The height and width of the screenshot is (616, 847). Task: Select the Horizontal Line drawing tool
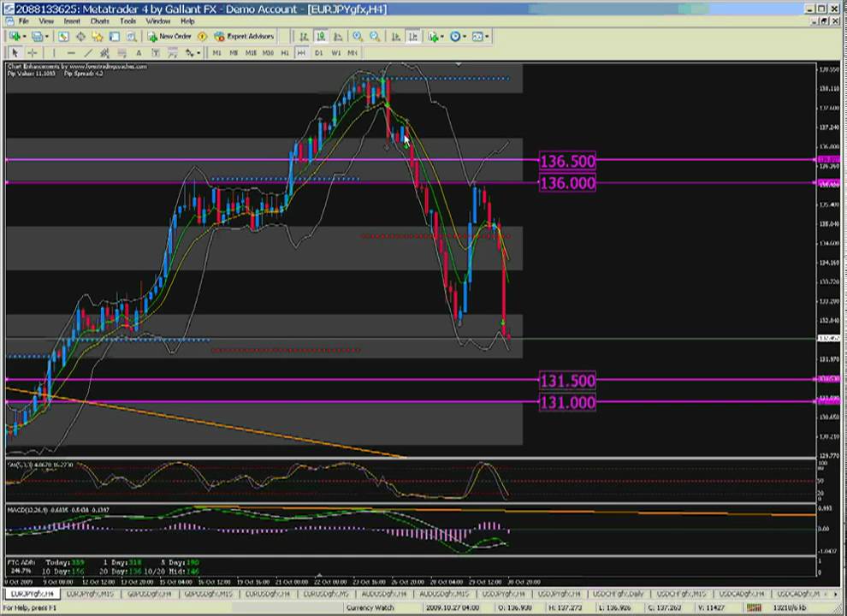[71, 52]
